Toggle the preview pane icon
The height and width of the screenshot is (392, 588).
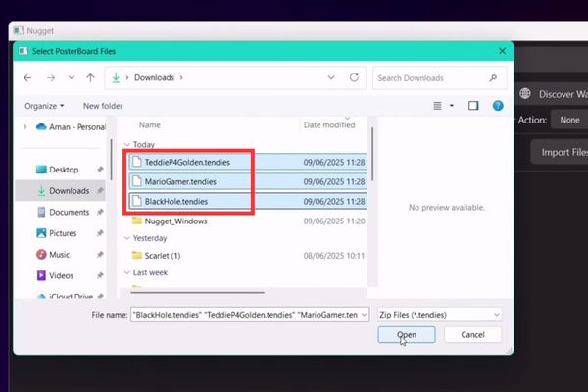pos(473,105)
